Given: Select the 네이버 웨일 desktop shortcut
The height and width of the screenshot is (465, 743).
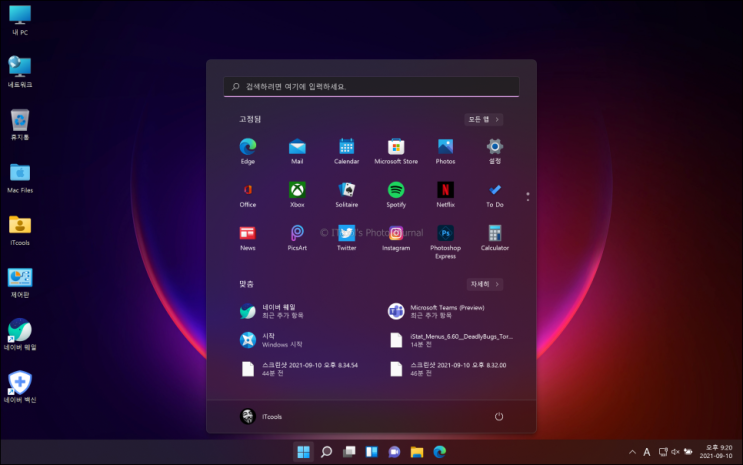Looking at the screenshot, I should point(20,335).
